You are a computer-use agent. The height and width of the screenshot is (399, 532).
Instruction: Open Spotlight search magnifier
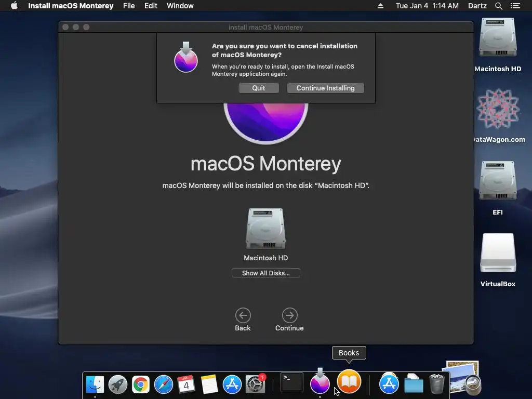click(498, 6)
